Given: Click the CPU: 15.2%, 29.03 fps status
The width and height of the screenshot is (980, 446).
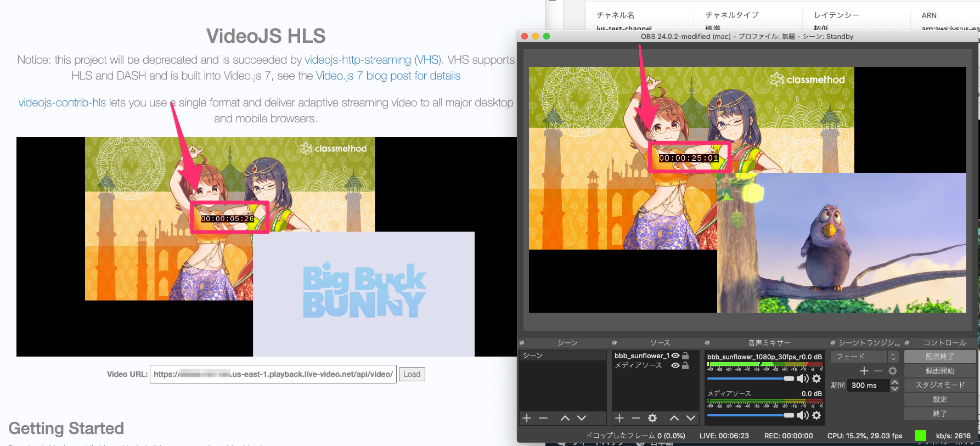Looking at the screenshot, I should coord(865,436).
